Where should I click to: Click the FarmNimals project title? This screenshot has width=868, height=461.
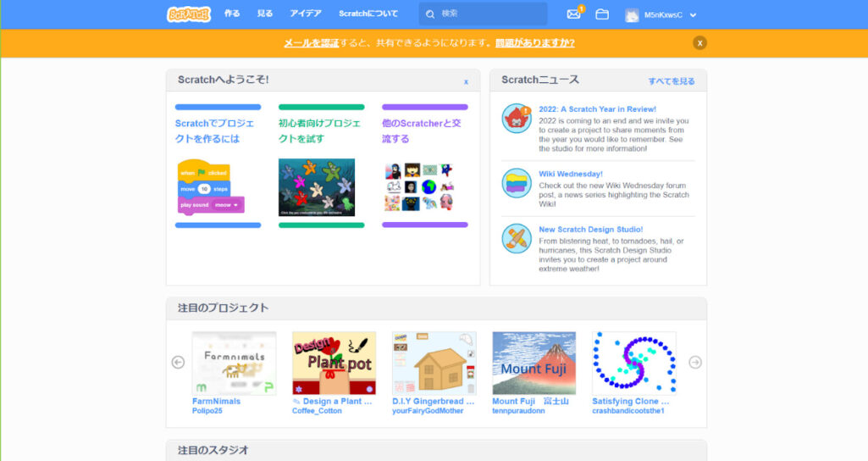(217, 401)
